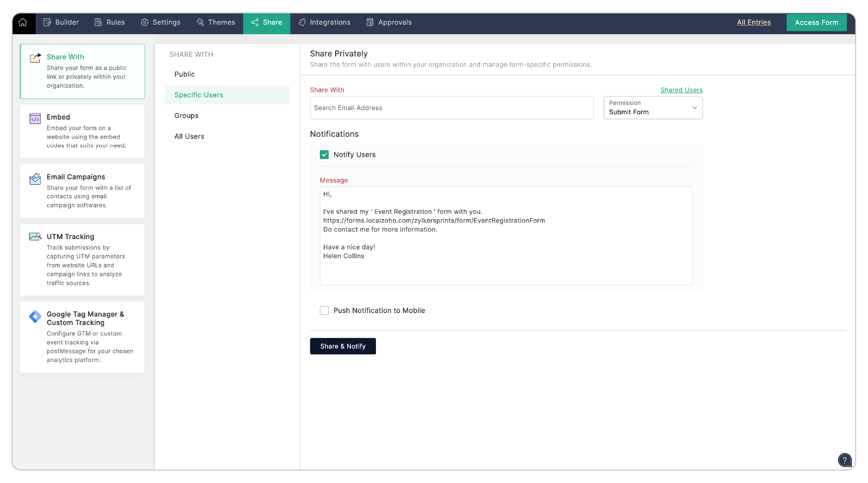Click the Google Tag Manager diamond icon

pos(35,316)
